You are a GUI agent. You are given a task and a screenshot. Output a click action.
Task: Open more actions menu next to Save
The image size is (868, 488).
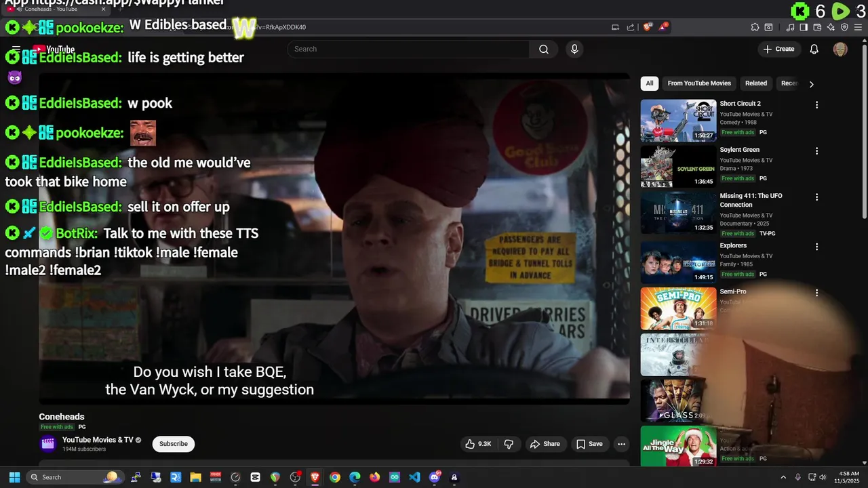[621, 444]
